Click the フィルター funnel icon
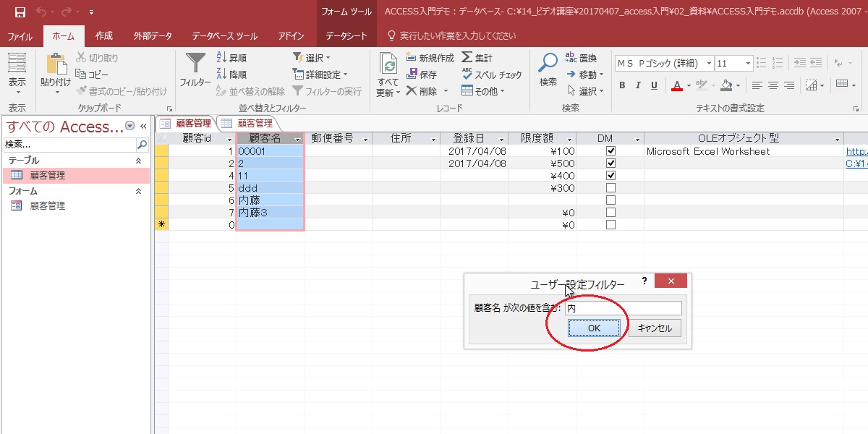The width and height of the screenshot is (868, 434). [x=195, y=64]
